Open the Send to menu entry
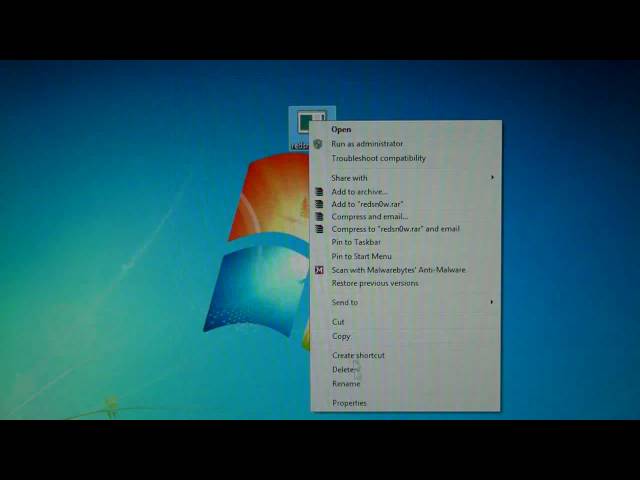This screenshot has height=480, width=640. (x=345, y=302)
